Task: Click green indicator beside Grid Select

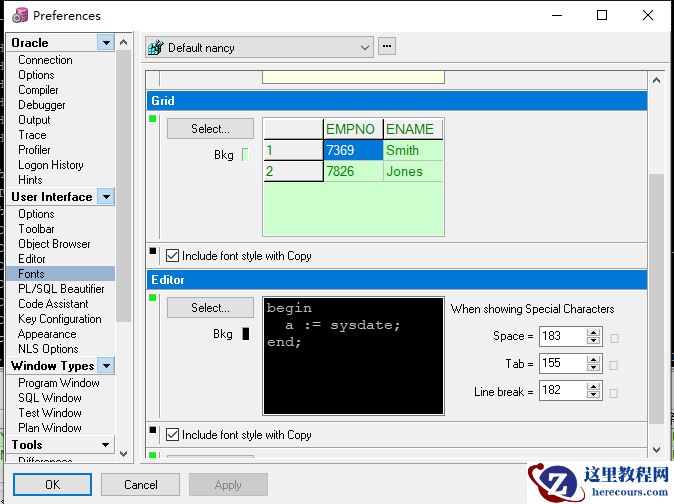Action: pos(153,119)
